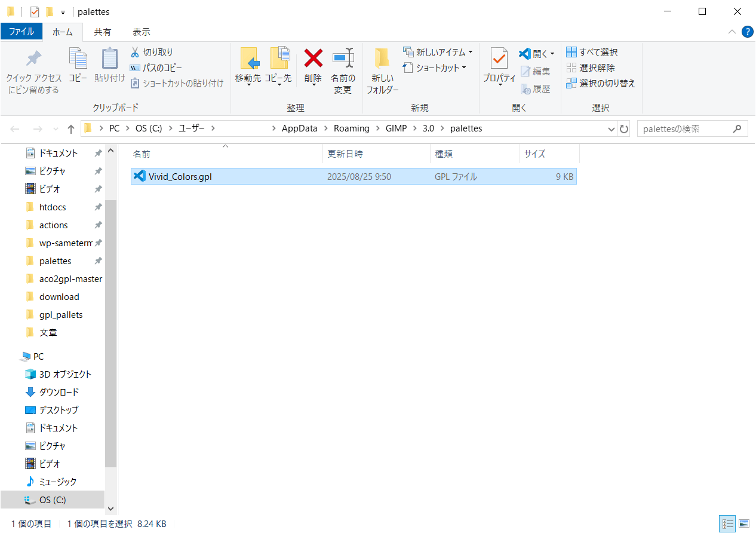Click OS (C:) in the address path
The image size is (756, 533).
click(x=149, y=128)
